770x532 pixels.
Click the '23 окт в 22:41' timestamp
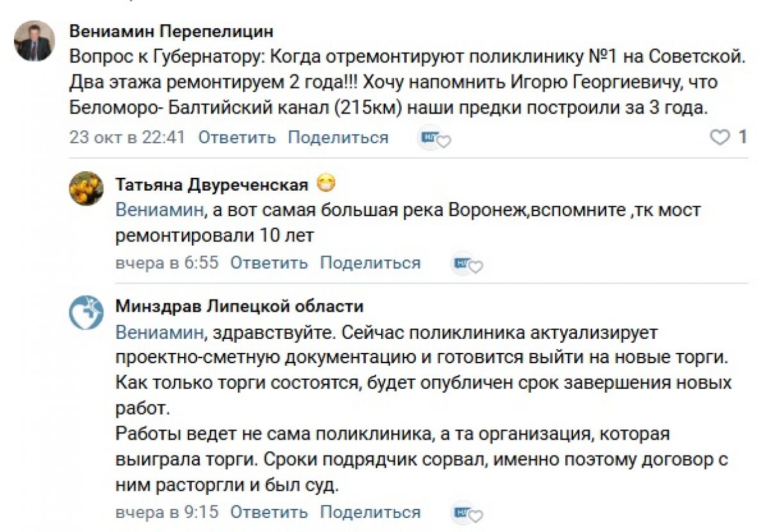pos(127,137)
